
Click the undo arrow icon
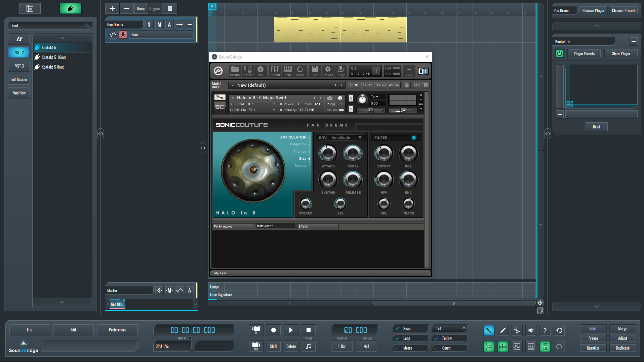pyautogui.click(x=559, y=330)
